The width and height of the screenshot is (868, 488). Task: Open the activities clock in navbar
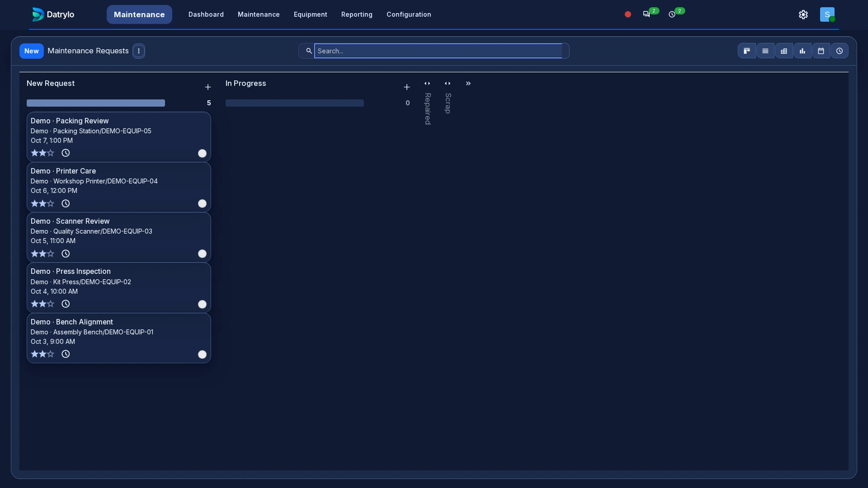click(672, 14)
